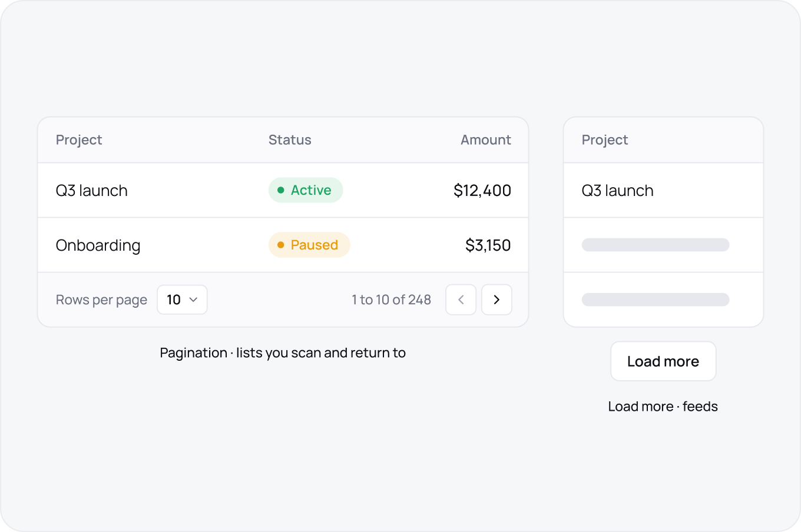The width and height of the screenshot is (801, 532).
Task: Click the Amount column header
Action: 485,140
